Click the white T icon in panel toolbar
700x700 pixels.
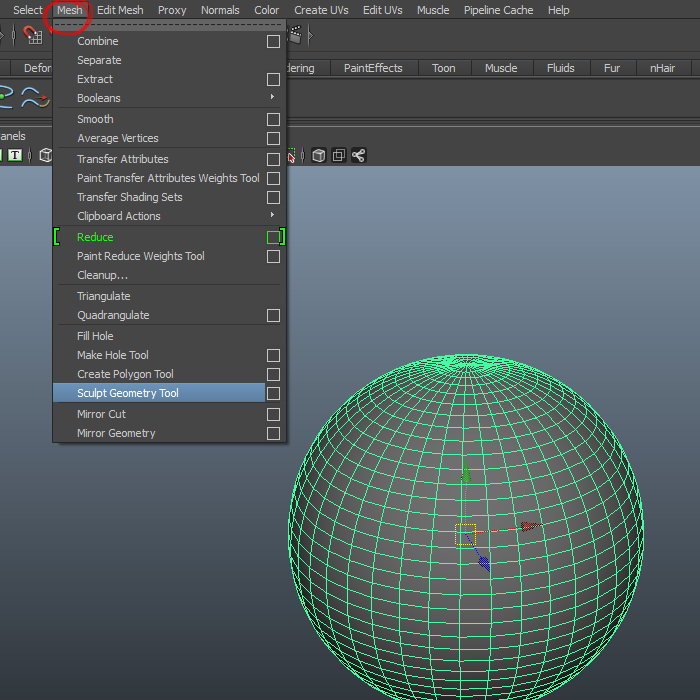point(15,155)
